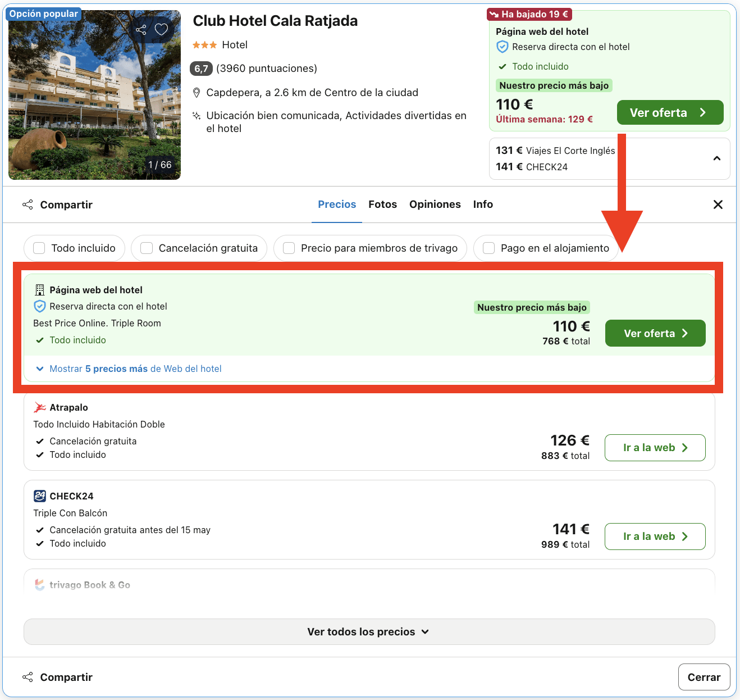Click the (3960 puntuaciones) text
The height and width of the screenshot is (700, 740).
(x=267, y=69)
